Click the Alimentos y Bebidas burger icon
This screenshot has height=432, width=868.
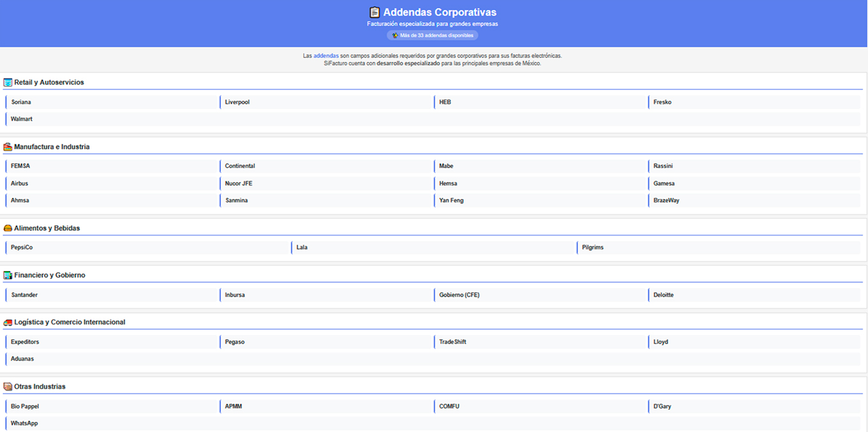pyautogui.click(x=8, y=228)
